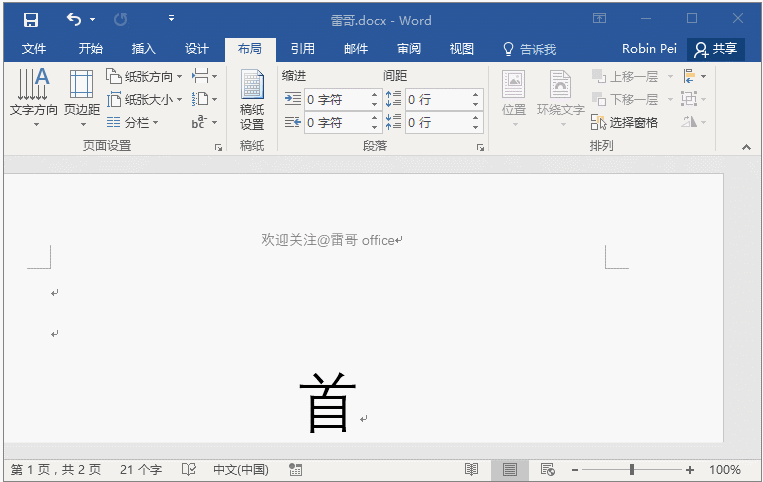Open the 插入 ribbon tab
Viewport: 763px width, 482px height.
(x=144, y=49)
